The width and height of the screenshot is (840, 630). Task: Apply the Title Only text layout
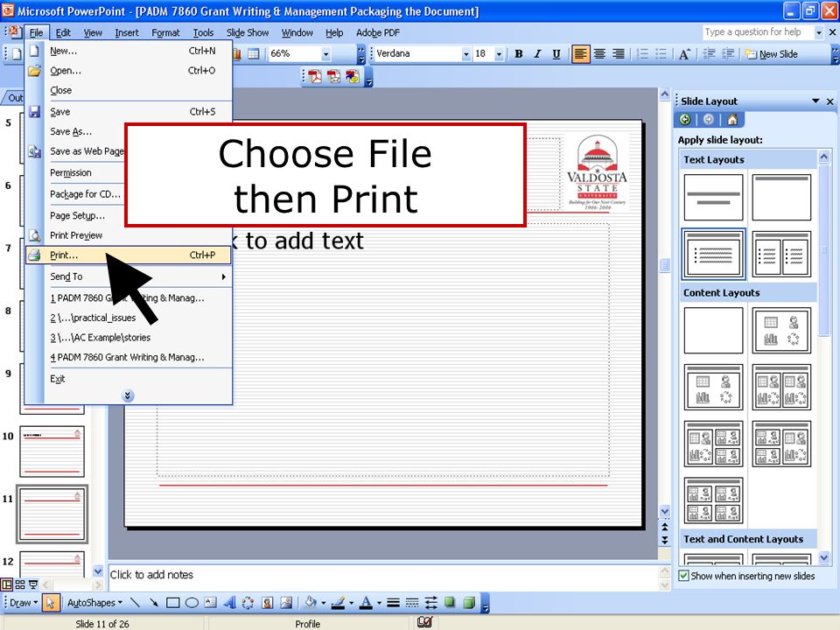[x=781, y=197]
